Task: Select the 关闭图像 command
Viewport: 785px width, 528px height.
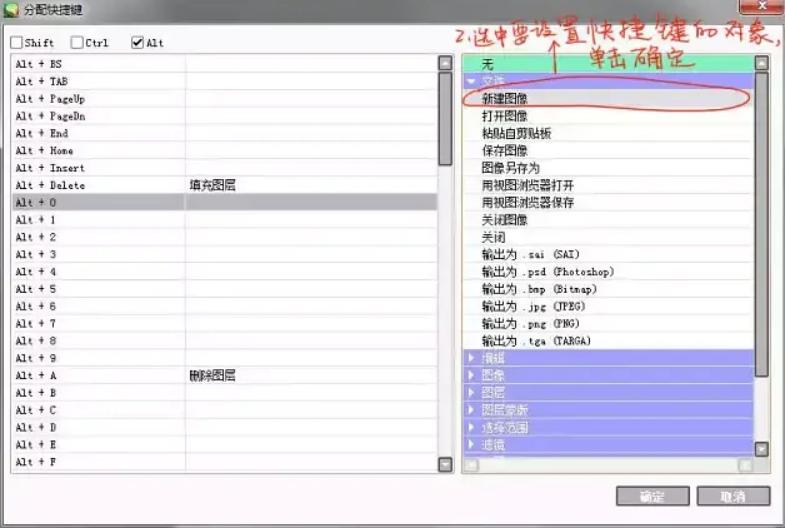Action: click(x=608, y=220)
